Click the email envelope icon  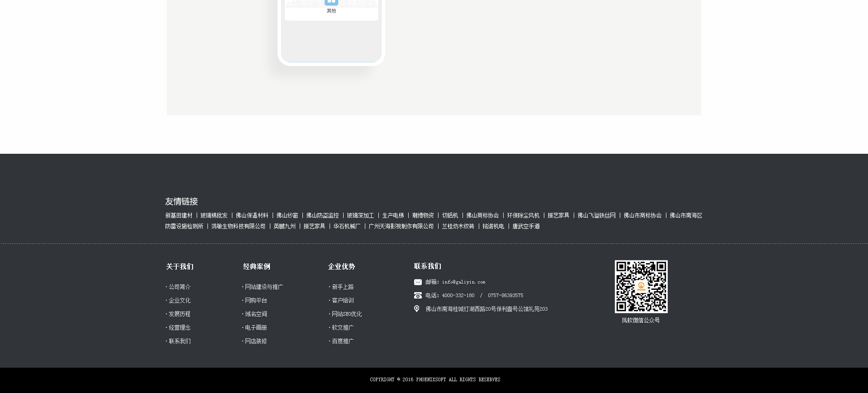[x=418, y=282]
